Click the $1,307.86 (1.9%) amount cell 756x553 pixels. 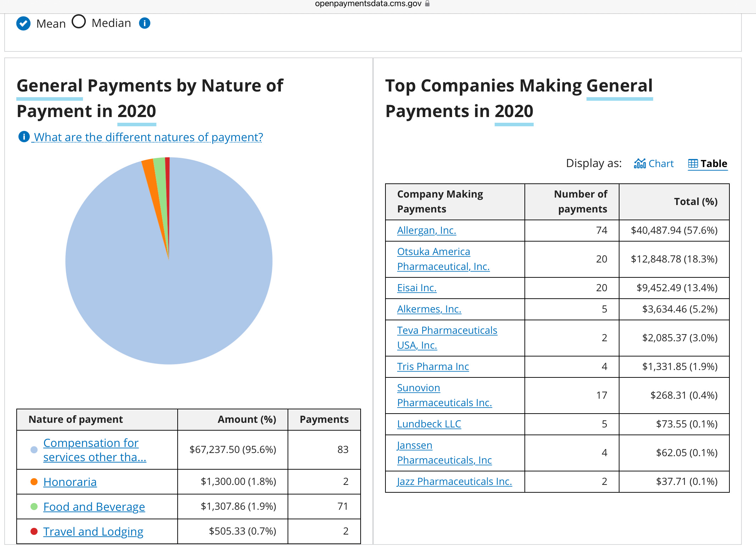[x=233, y=507]
